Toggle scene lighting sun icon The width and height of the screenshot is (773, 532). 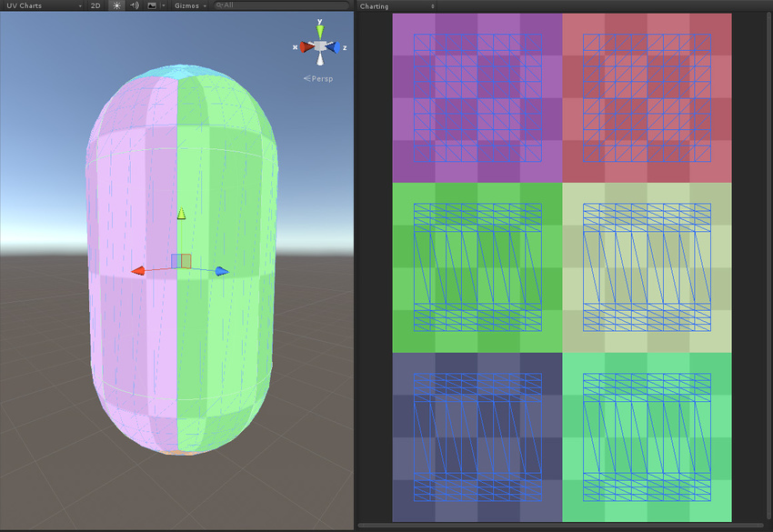[x=115, y=5]
